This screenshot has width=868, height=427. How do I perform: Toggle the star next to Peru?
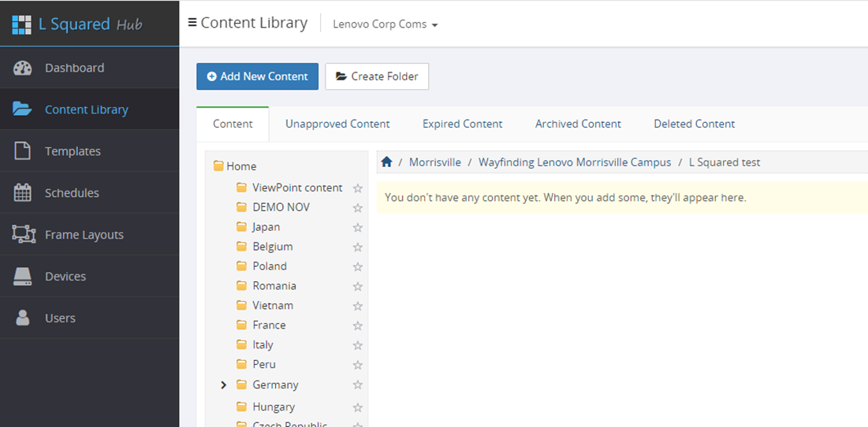tap(358, 365)
